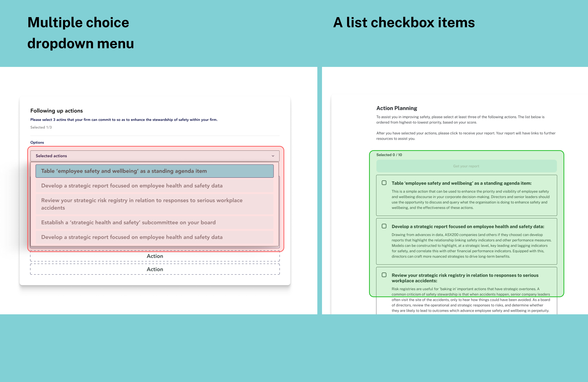Click the Selected actions dropdown chevron
Screen dimensions: 588x382
coord(273,156)
